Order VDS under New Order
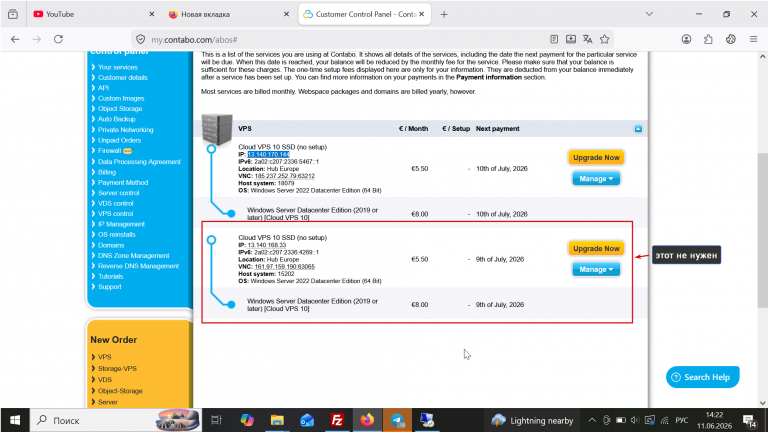 (x=105, y=380)
